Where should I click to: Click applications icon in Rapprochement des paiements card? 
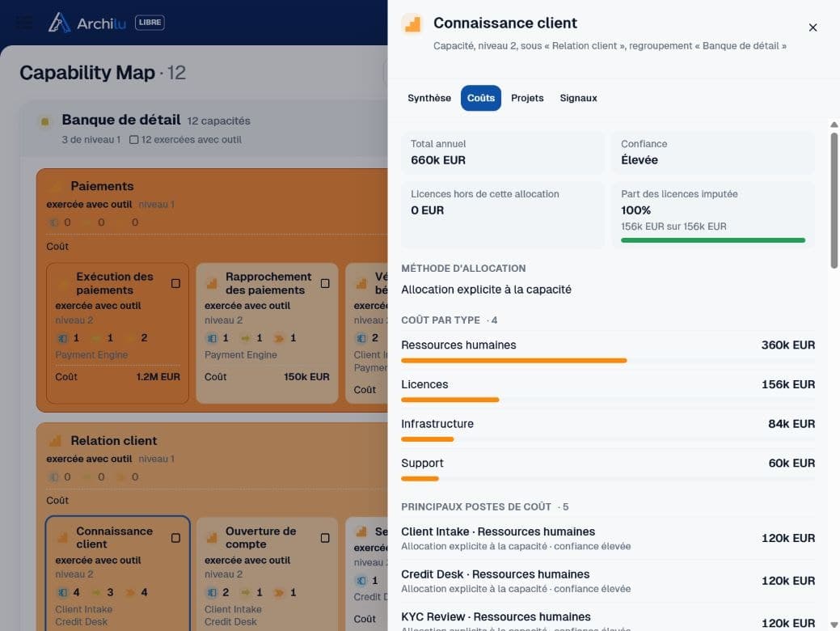212,338
